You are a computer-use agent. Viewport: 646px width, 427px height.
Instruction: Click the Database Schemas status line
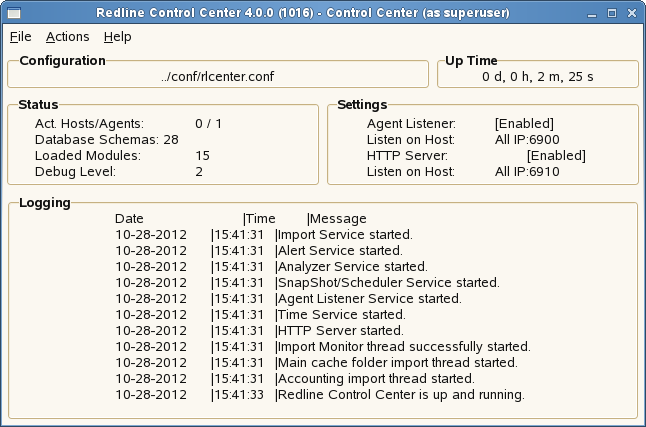click(x=106, y=139)
